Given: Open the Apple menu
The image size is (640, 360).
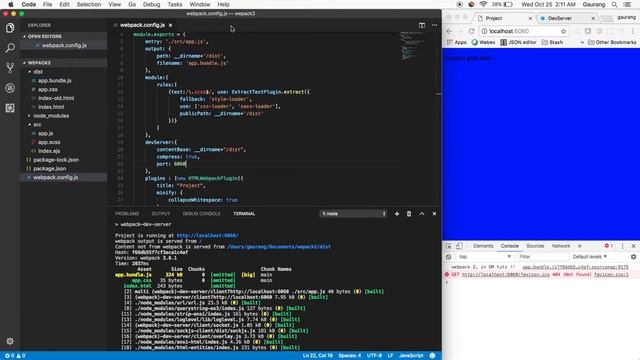Looking at the screenshot, I should coord(11,4).
